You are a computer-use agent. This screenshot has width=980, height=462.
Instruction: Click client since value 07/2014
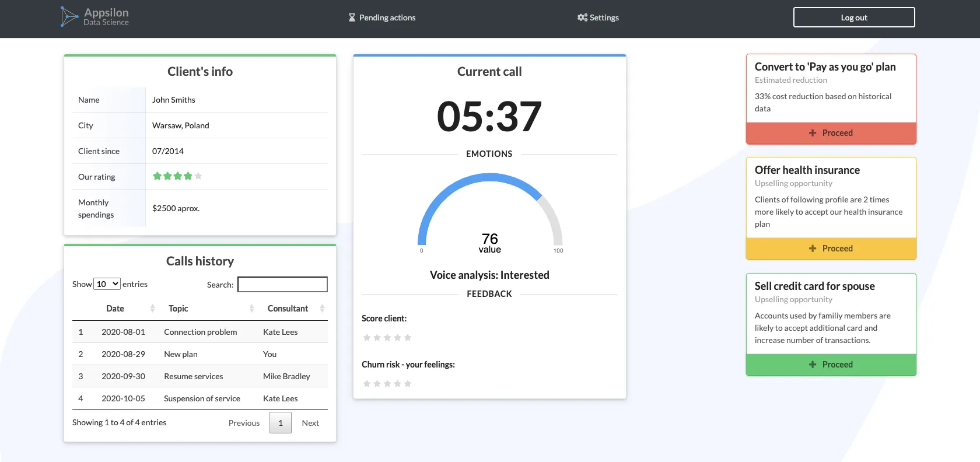pyautogui.click(x=168, y=151)
